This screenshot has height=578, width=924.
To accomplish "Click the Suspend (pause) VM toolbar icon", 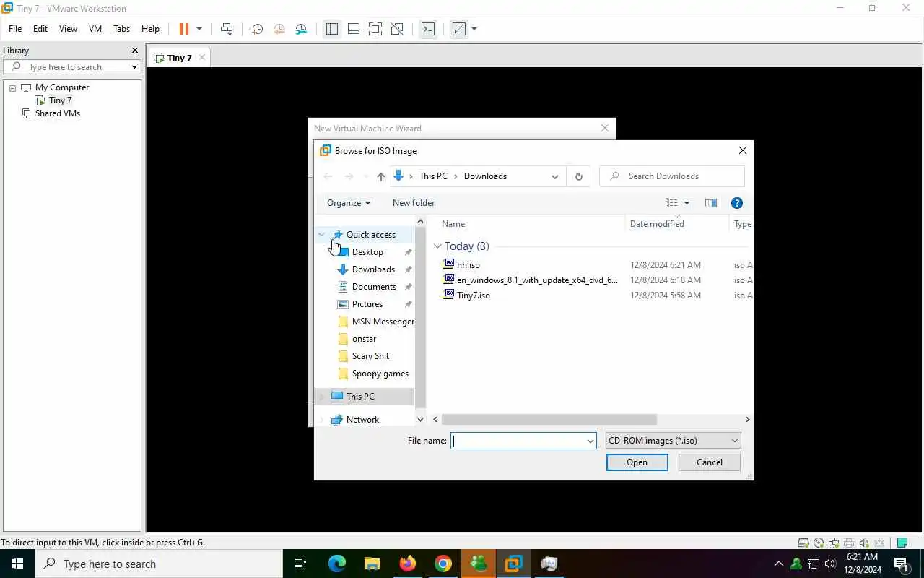I will 184,29.
